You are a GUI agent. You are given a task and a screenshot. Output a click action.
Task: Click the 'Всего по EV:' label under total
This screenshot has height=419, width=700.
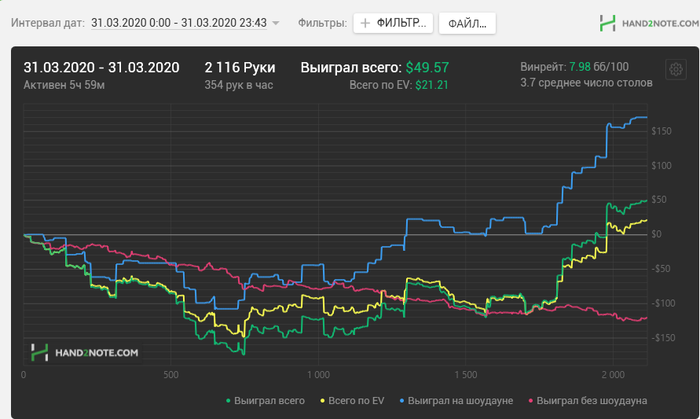[x=380, y=85]
